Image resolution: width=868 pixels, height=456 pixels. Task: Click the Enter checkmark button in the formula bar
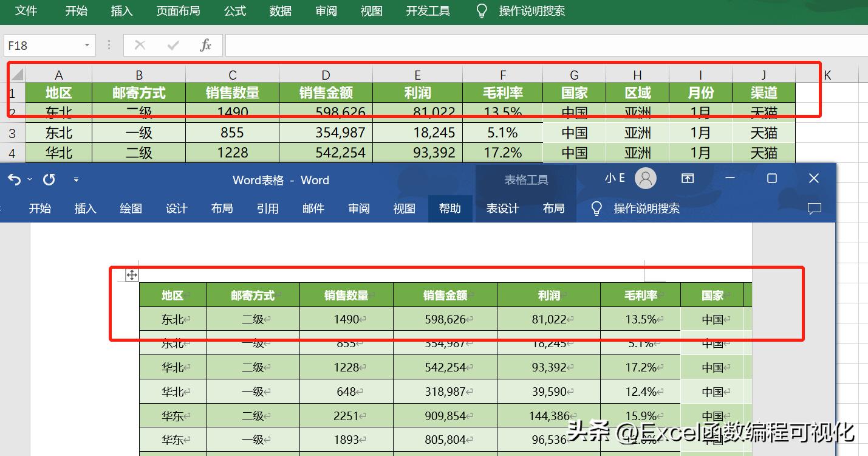click(x=173, y=45)
